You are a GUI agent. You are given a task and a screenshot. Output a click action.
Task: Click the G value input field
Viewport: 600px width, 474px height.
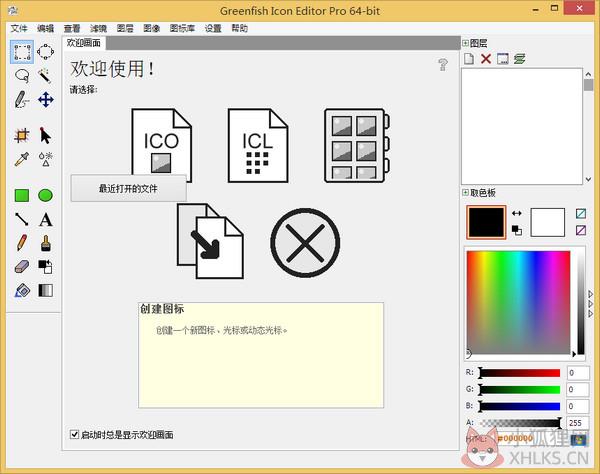tap(578, 389)
